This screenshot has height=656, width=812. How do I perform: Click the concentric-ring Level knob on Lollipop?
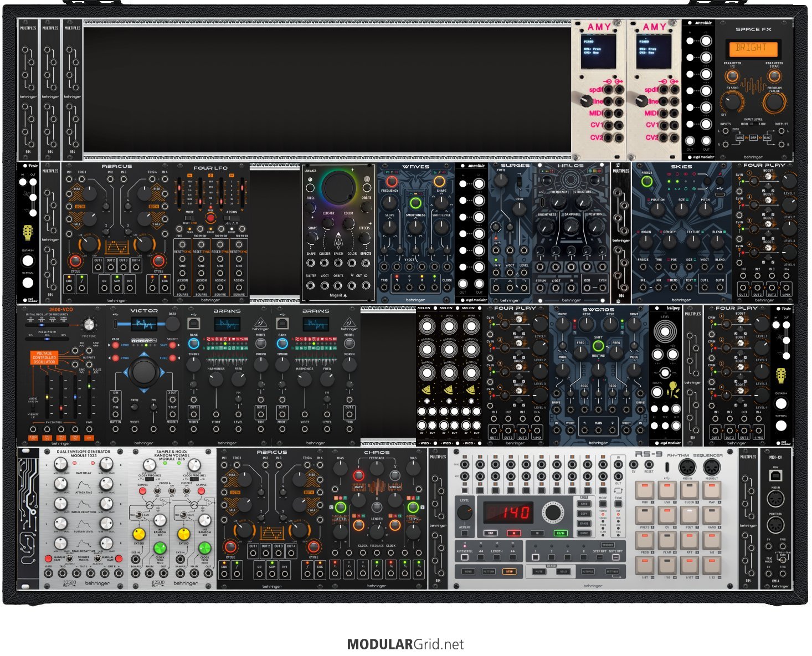pyautogui.click(x=665, y=332)
